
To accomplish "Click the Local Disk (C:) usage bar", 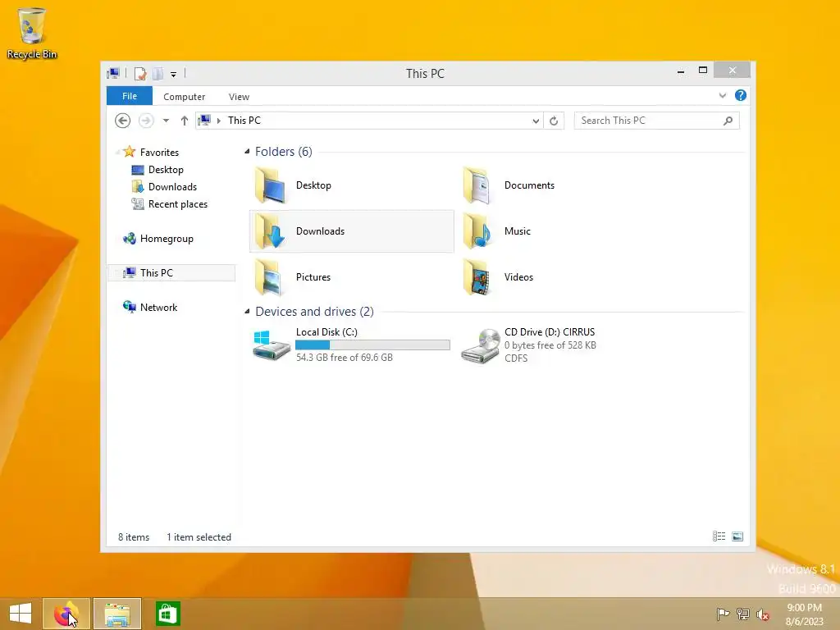I will pyautogui.click(x=373, y=345).
